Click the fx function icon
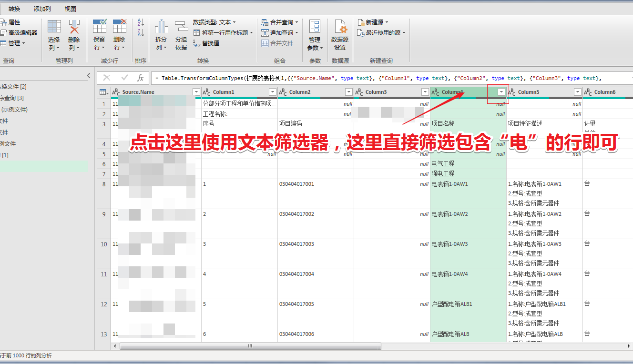 click(x=141, y=78)
